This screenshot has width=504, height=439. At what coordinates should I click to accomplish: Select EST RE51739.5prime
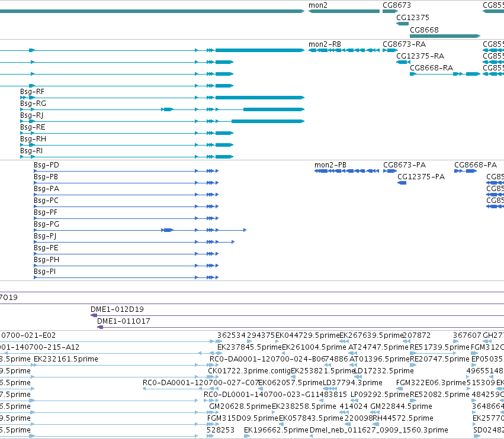point(439,347)
